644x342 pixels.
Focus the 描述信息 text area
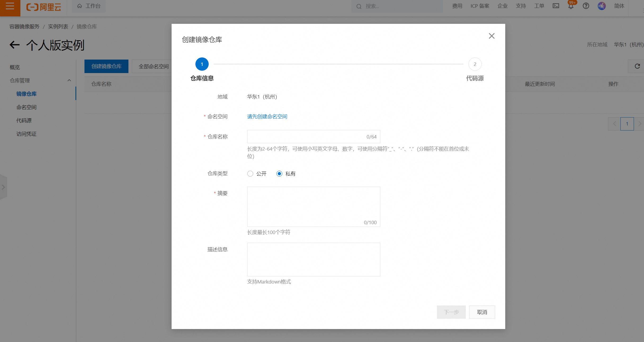(314, 259)
